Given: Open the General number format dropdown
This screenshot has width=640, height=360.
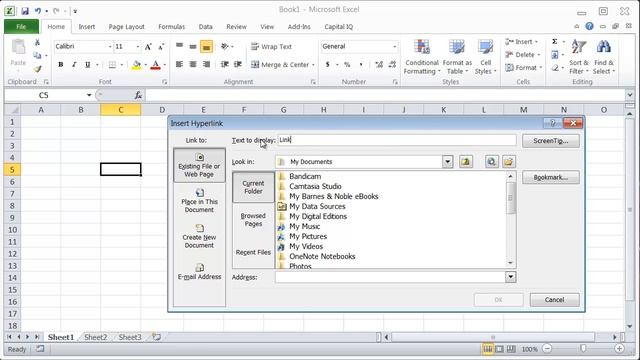Looking at the screenshot, I should pos(394,47).
